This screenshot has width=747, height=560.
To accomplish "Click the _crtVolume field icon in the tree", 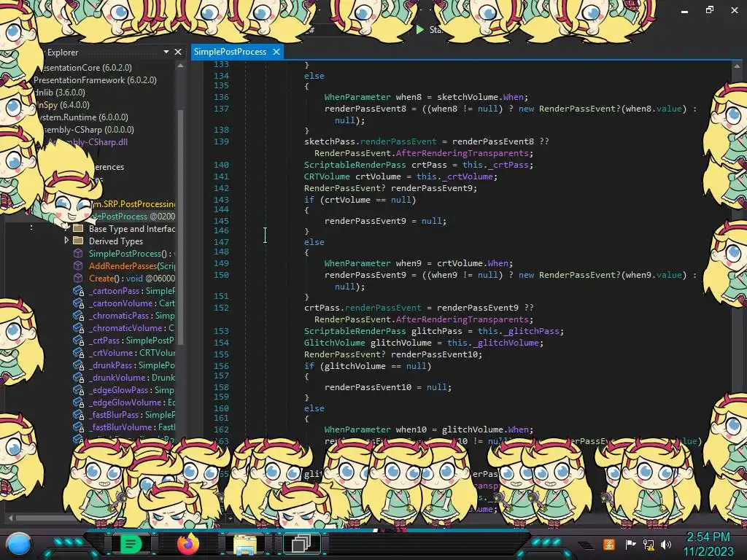I will point(78,352).
